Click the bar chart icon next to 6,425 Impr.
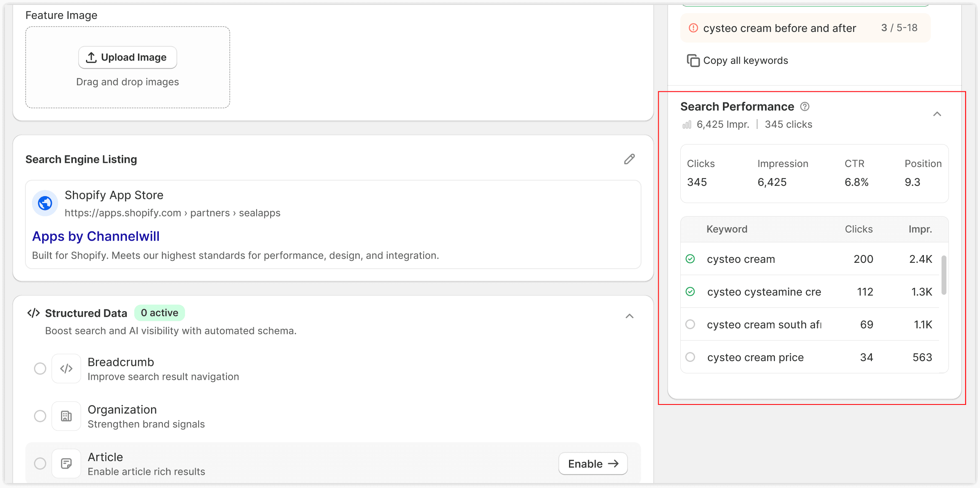This screenshot has width=980, height=488. (x=687, y=124)
